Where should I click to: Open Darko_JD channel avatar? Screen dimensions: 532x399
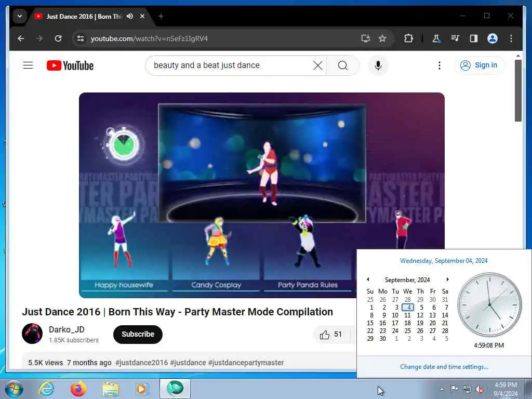click(32, 334)
